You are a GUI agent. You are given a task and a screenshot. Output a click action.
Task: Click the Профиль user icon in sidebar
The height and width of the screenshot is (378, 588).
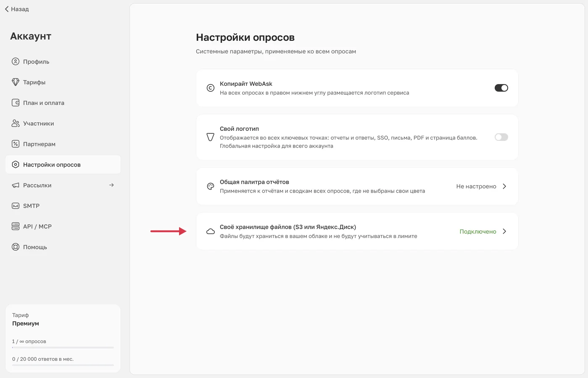16,61
